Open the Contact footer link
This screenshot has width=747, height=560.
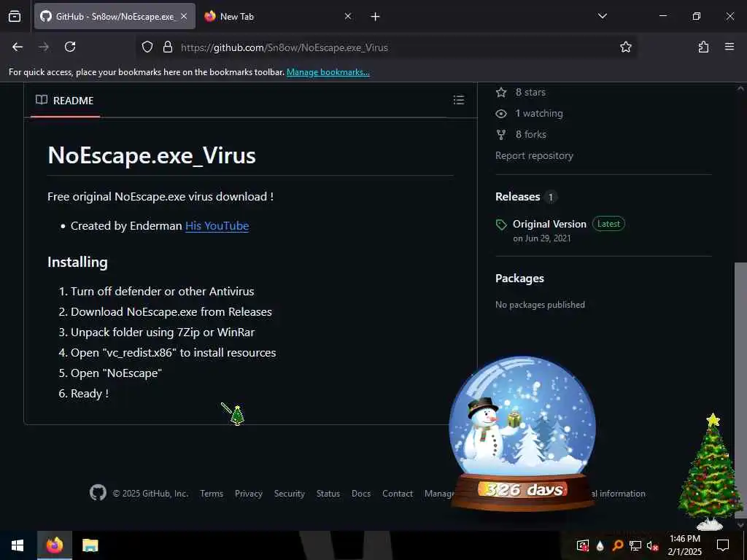point(398,494)
